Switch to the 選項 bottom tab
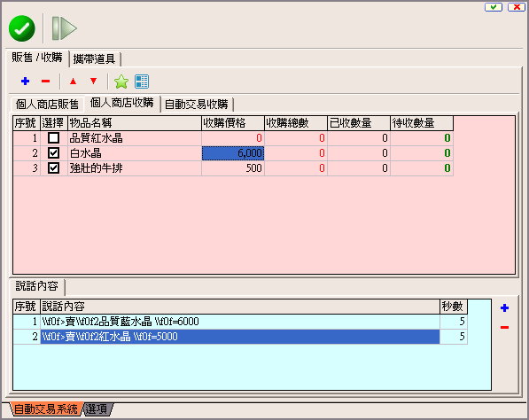 coord(97,409)
